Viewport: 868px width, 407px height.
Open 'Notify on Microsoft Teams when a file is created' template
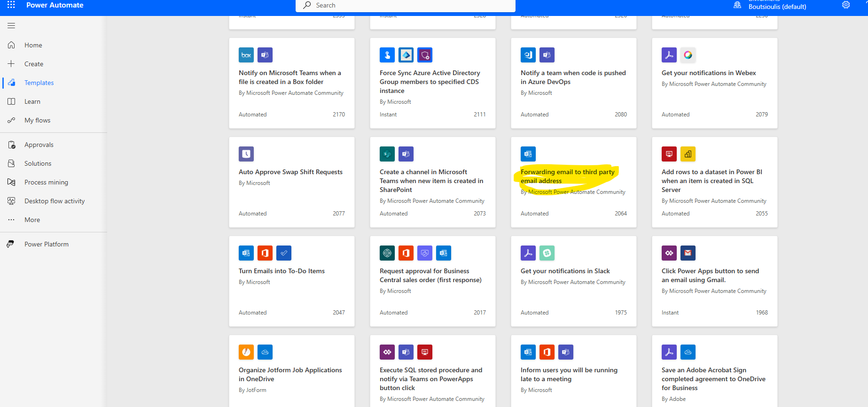click(290, 77)
